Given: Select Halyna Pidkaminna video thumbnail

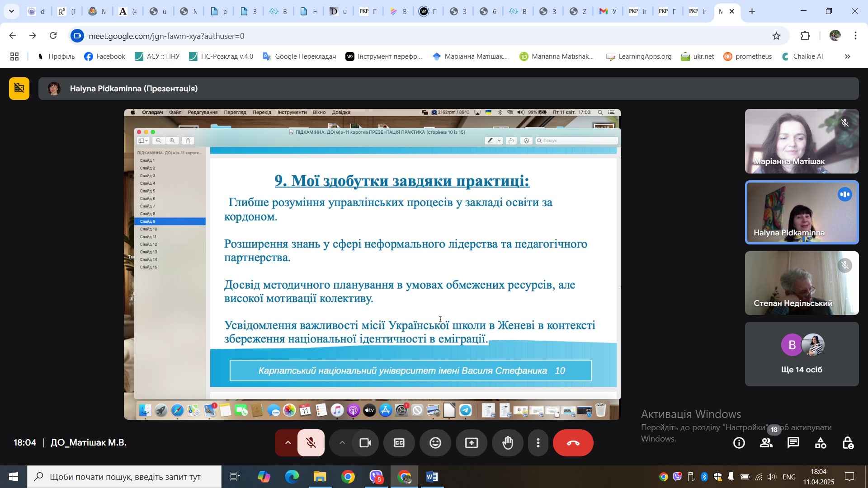Looking at the screenshot, I should coord(802,212).
